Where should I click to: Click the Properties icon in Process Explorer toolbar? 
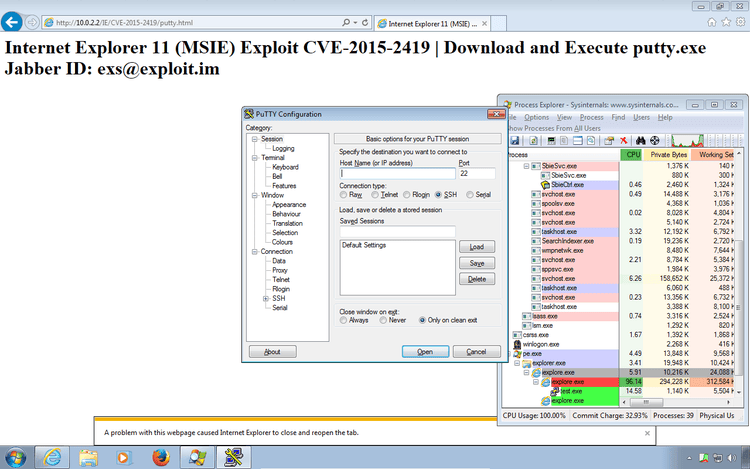point(609,141)
